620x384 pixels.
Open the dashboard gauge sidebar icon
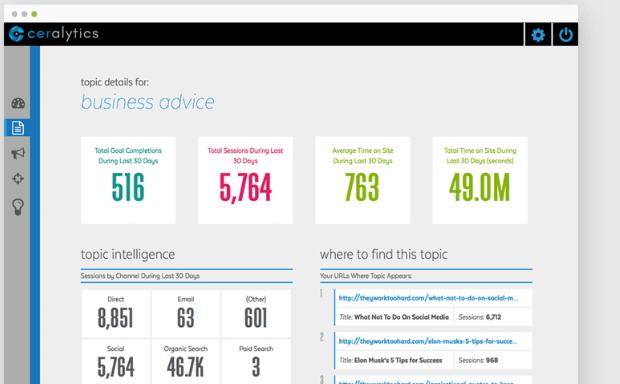pyautogui.click(x=18, y=103)
